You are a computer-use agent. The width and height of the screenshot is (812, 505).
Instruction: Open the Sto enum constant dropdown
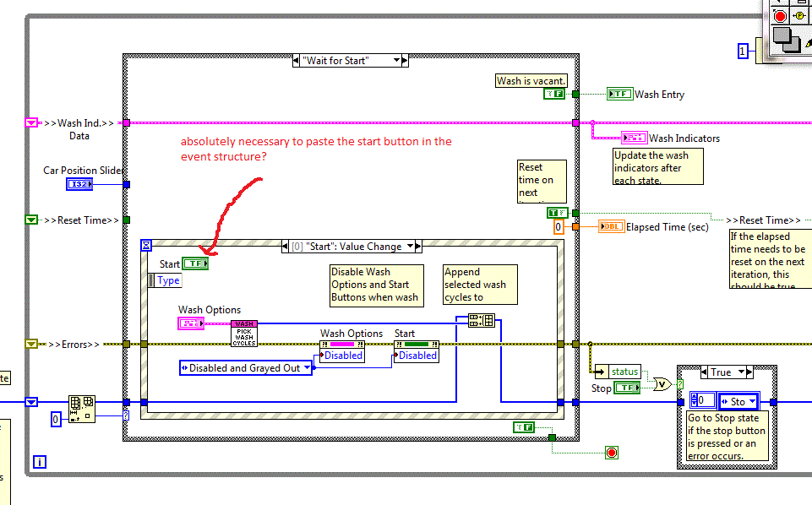click(752, 401)
